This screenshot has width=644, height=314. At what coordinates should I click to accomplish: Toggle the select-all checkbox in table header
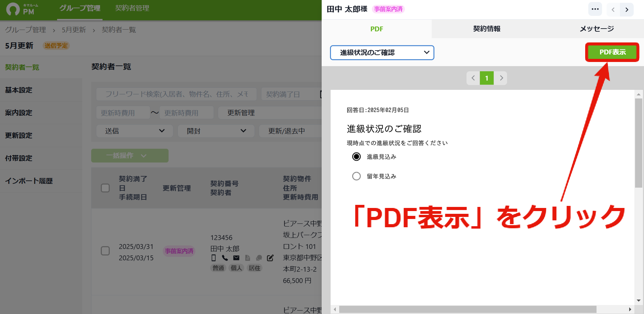point(105,188)
